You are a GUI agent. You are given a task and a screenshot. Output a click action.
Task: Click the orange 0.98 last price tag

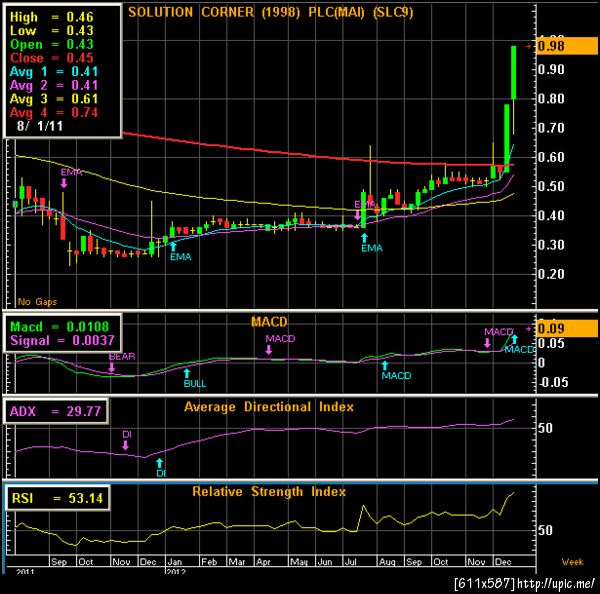coord(567,46)
